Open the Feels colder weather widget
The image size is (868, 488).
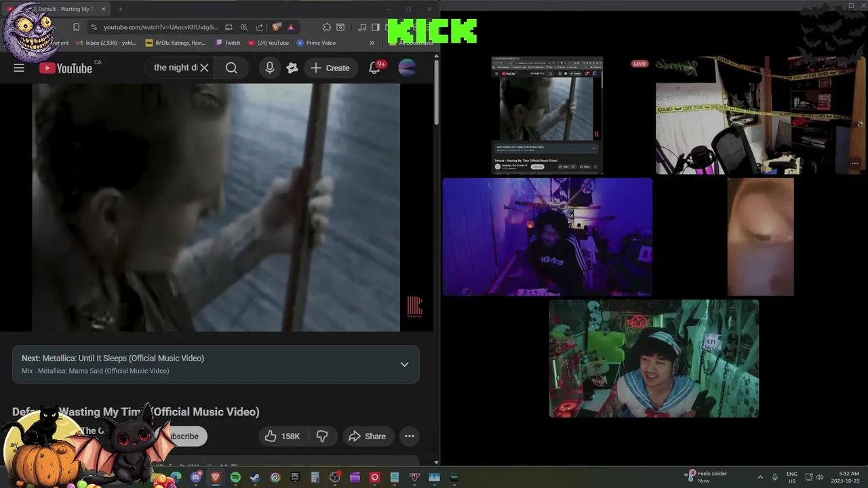click(707, 476)
